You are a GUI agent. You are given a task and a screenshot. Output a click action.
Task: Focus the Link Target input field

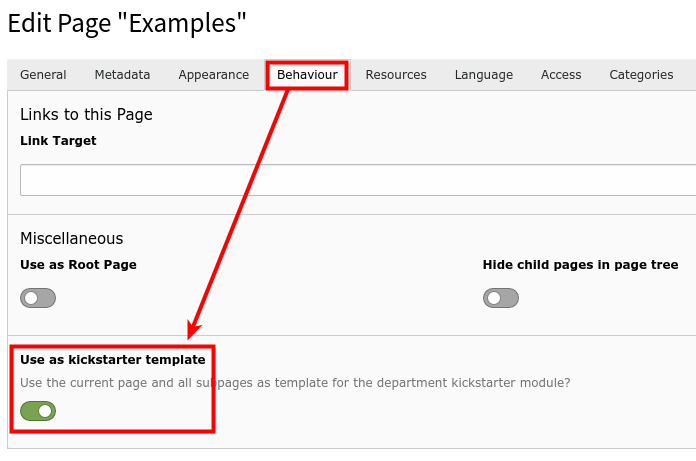[x=357, y=180]
